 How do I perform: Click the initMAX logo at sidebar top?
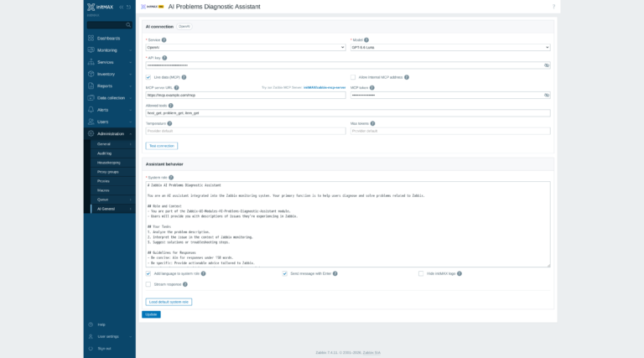click(x=101, y=7)
